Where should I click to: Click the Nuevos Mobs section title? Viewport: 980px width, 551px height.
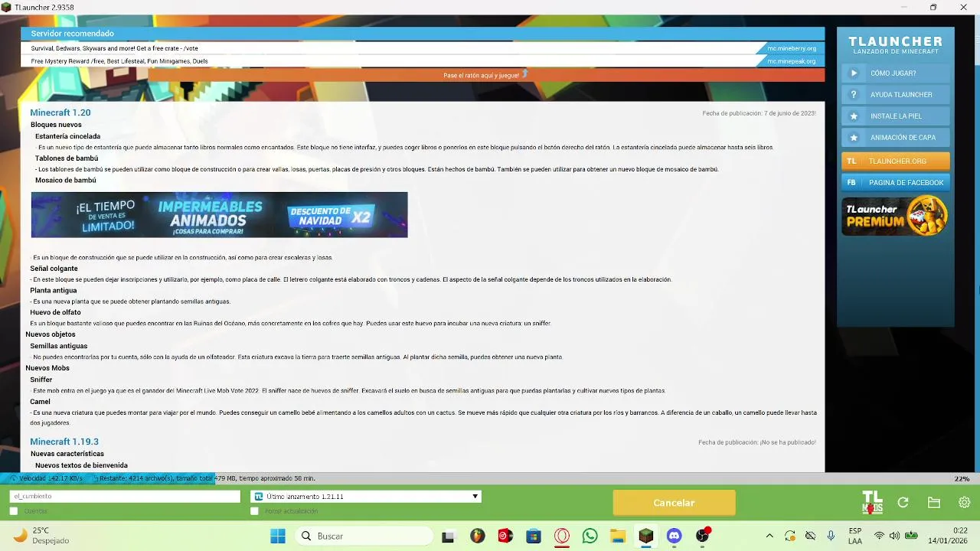point(47,368)
